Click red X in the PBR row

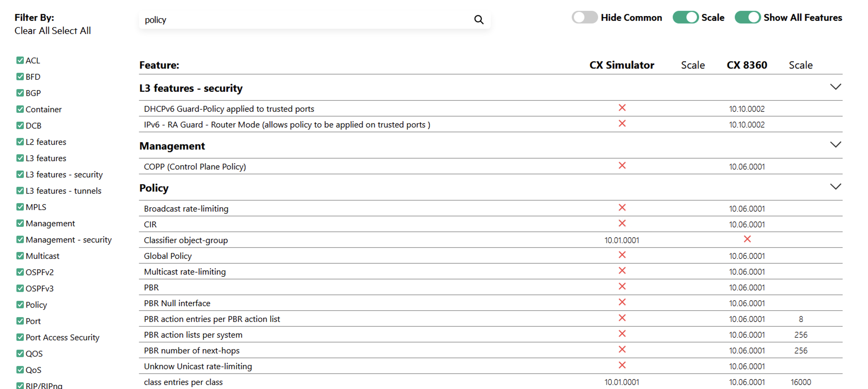622,286
